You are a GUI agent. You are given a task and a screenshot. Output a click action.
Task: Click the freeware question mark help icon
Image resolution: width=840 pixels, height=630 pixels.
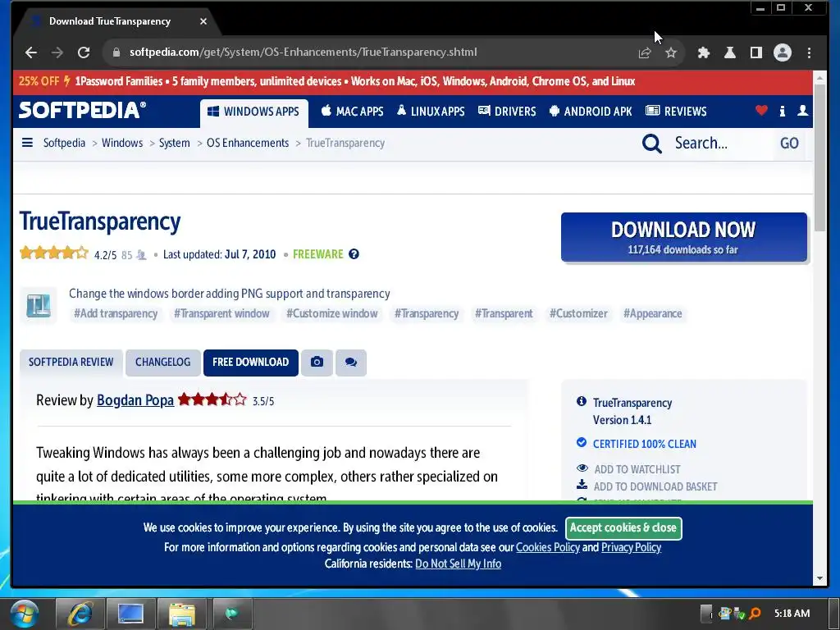click(x=354, y=254)
